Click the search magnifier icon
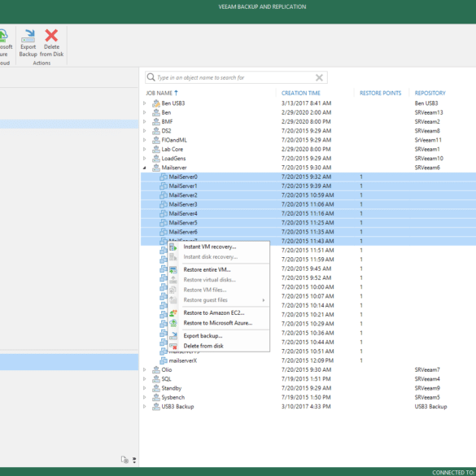 (151, 77)
